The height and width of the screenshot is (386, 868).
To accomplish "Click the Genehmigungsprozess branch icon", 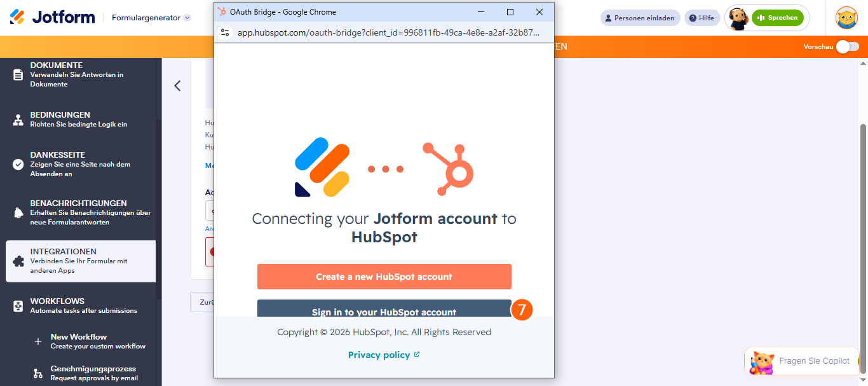I will coord(38,373).
